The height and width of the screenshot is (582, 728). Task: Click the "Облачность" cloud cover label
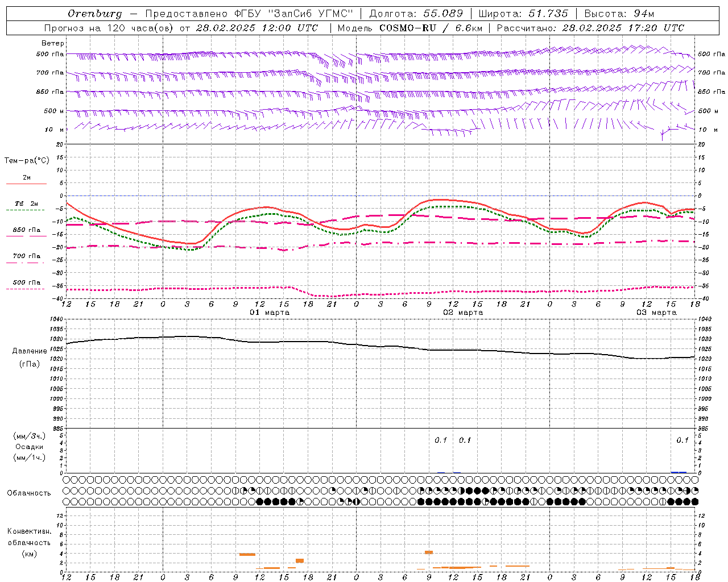[x=29, y=493]
